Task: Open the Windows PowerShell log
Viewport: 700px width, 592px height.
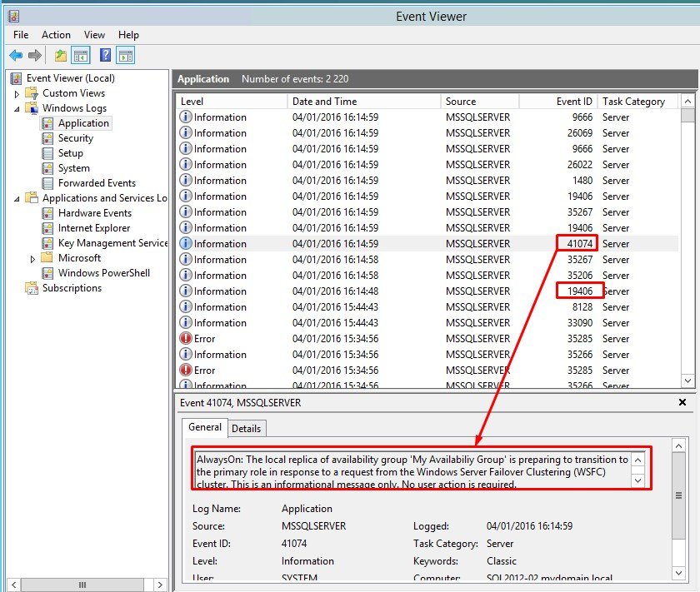Action: click(103, 273)
